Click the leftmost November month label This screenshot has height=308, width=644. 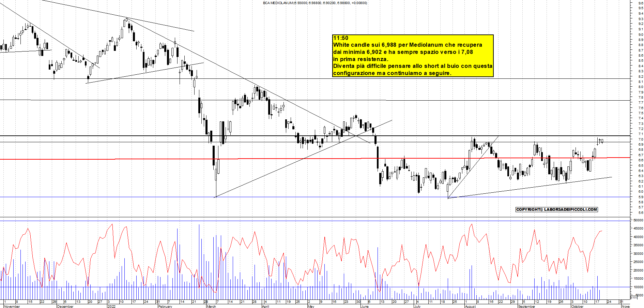pyautogui.click(x=12, y=306)
